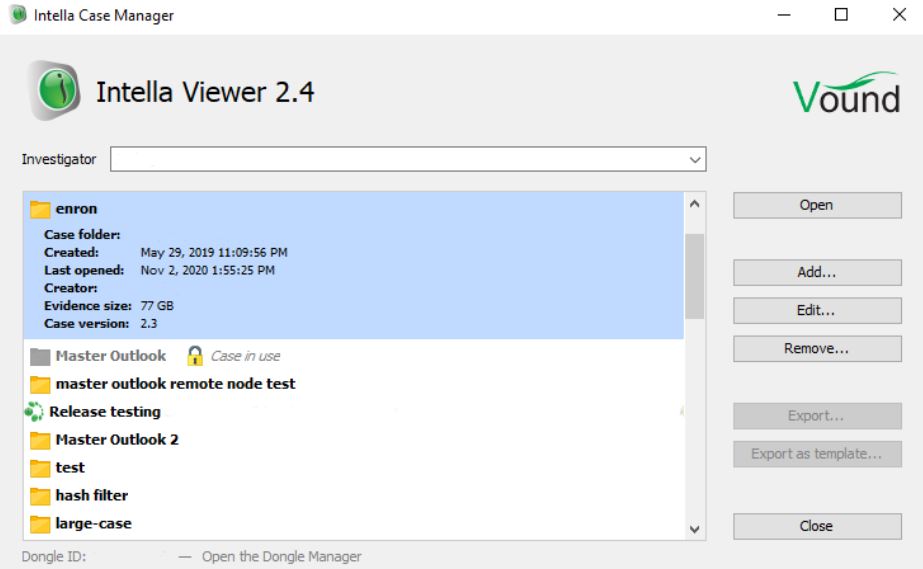923x569 pixels.
Task: Click folder icon for master outlook remote node test
Action: [x=40, y=384]
